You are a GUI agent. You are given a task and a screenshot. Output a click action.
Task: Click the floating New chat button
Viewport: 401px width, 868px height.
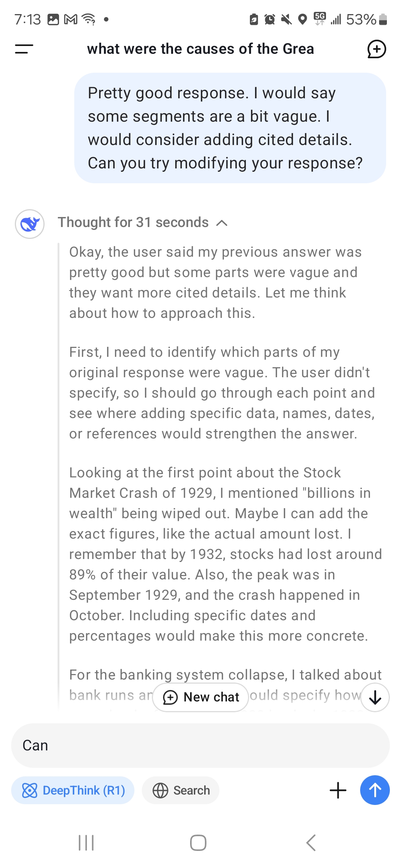[x=200, y=697]
